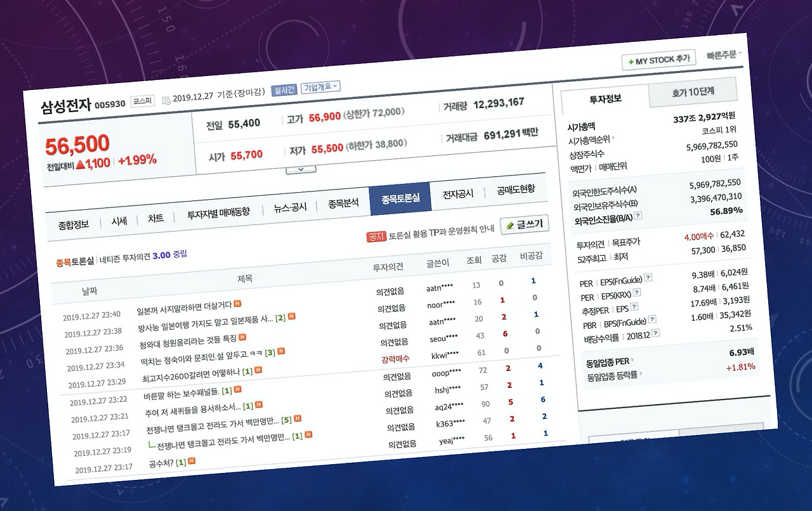Click the 코스피 badge next to 005930
812x511 pixels.
point(143,101)
